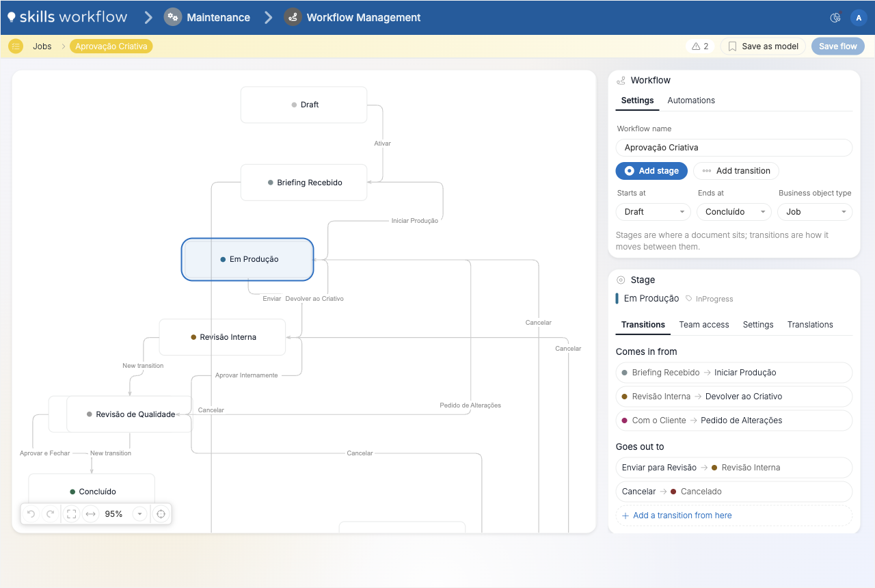
Task: Open the warnings indicator showing 2
Action: point(700,46)
